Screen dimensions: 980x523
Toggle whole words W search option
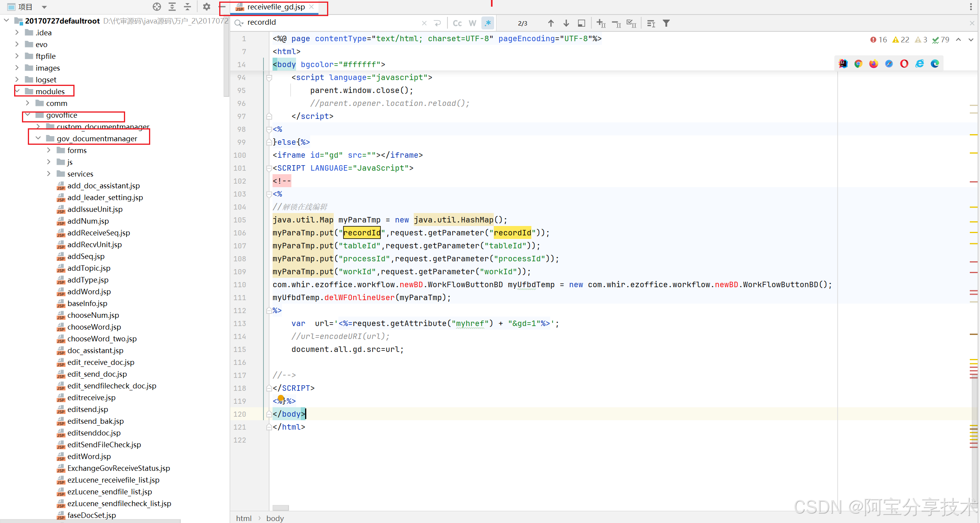coord(472,24)
